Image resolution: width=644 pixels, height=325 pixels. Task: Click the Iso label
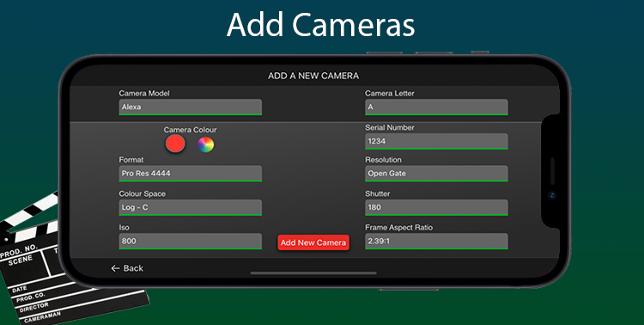pos(124,228)
